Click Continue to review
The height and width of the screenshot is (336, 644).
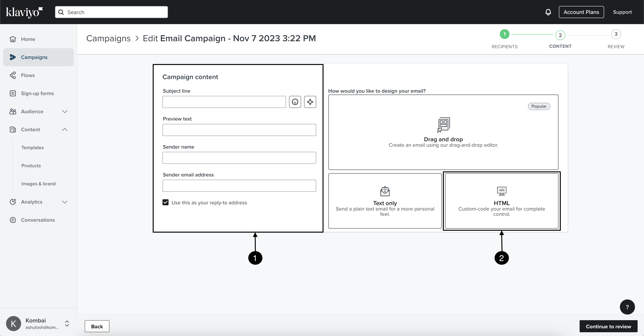[x=608, y=326]
